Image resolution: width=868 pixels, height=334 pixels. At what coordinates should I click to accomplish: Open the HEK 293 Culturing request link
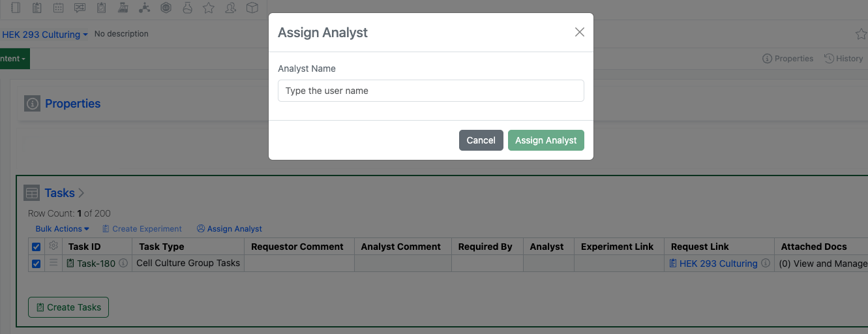(x=718, y=264)
